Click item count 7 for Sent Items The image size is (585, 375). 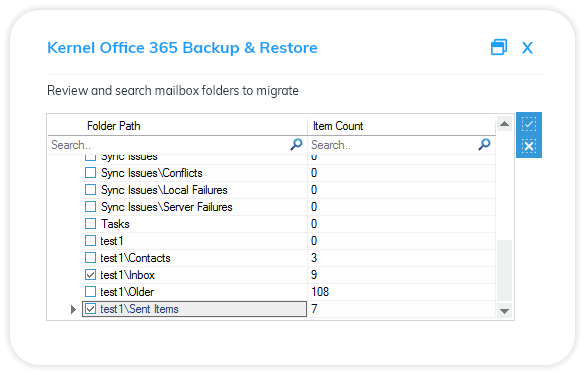coord(314,309)
